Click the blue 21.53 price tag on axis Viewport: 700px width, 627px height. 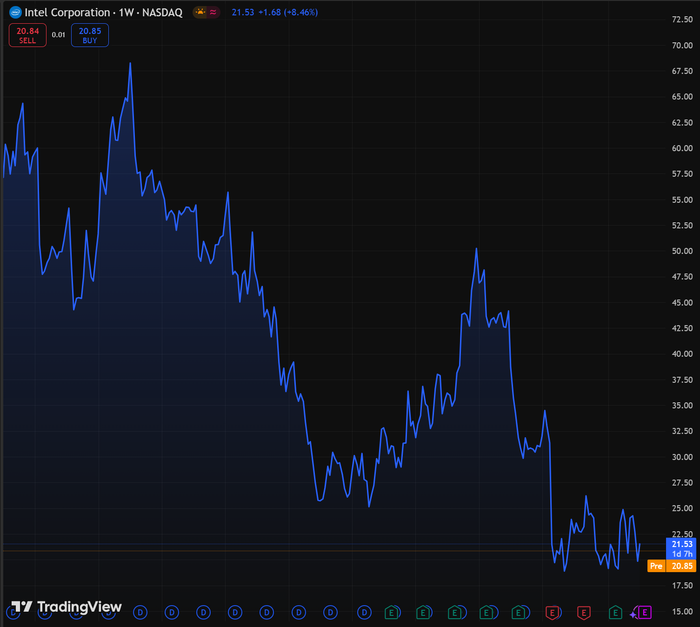pyautogui.click(x=682, y=544)
